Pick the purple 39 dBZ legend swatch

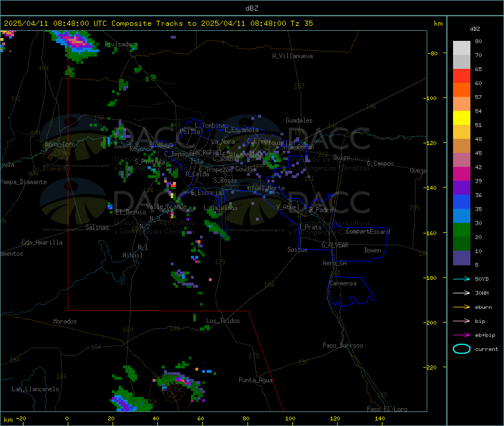click(461, 188)
